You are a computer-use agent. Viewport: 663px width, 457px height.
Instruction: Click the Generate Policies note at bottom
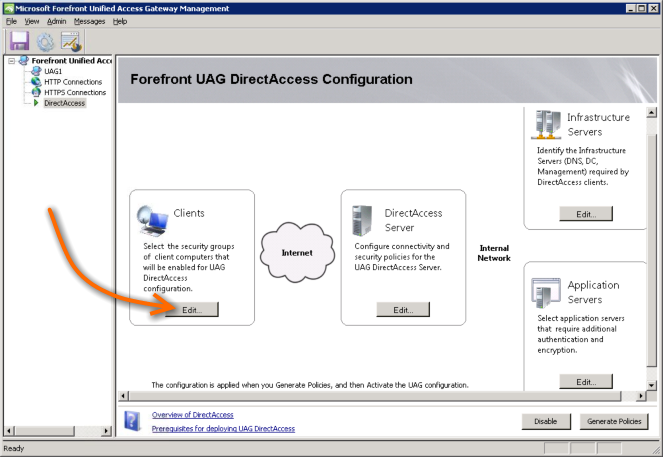tap(310, 385)
